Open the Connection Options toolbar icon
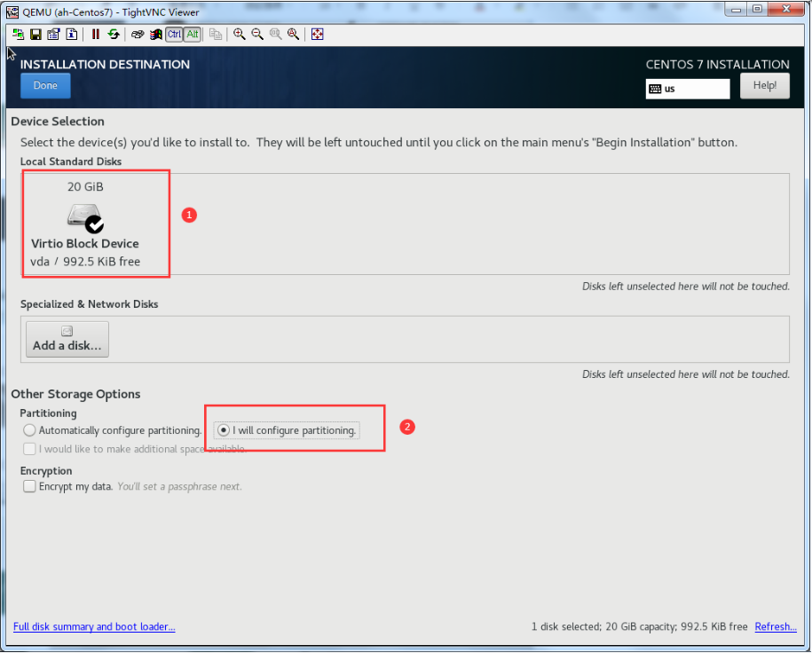812x653 pixels. click(53, 35)
